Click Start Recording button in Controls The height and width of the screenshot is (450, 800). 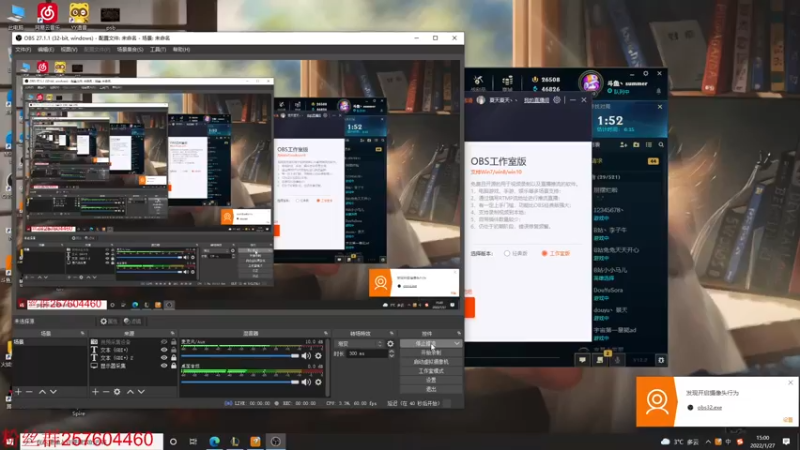[431, 353]
